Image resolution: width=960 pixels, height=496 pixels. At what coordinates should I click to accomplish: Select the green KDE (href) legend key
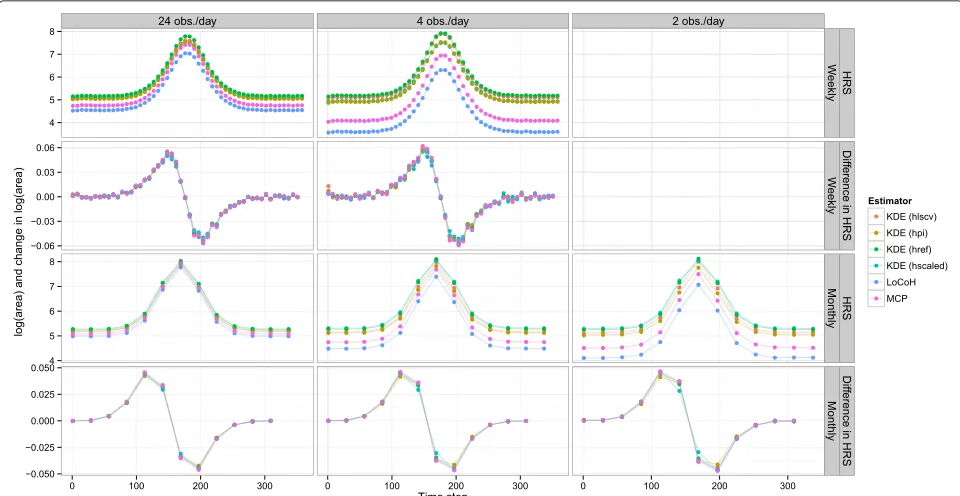pyautogui.click(x=876, y=249)
